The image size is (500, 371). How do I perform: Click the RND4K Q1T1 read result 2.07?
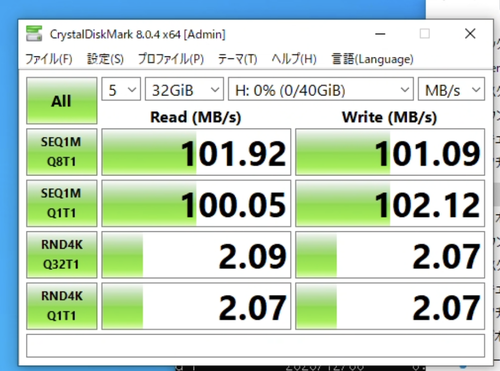click(196, 306)
